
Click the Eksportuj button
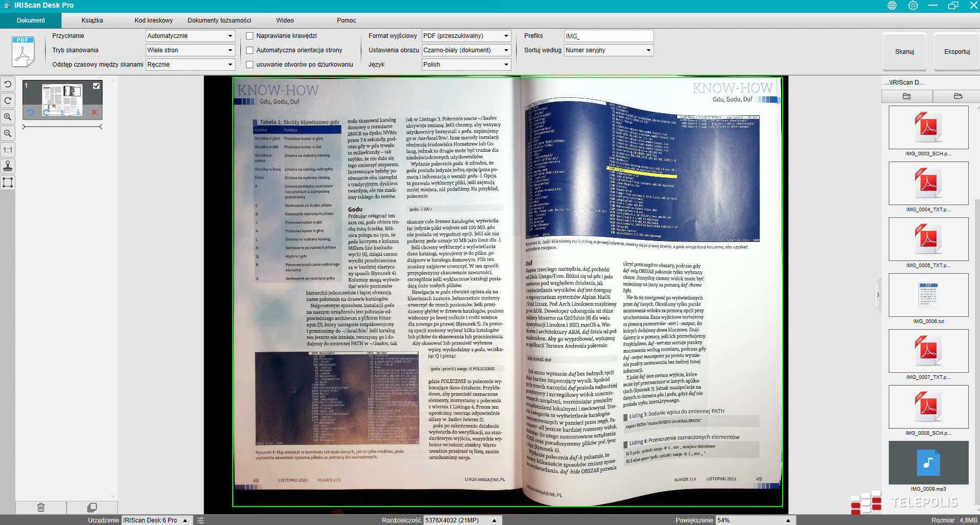coord(956,52)
